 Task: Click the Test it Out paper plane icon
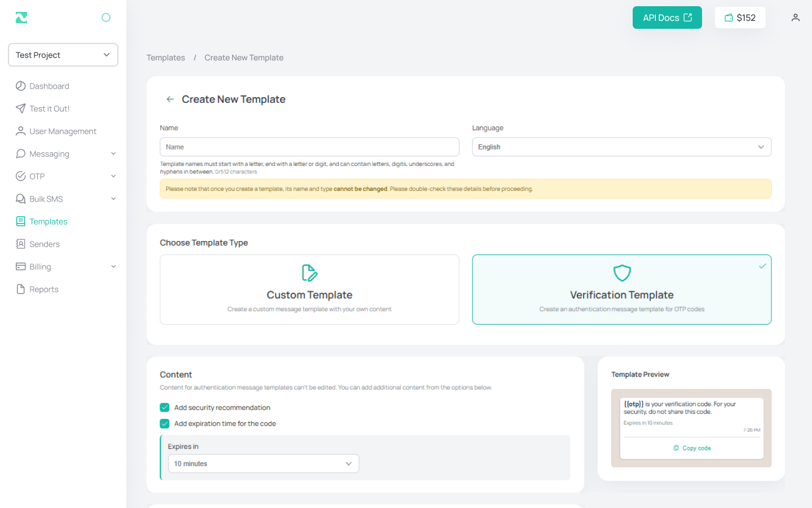click(21, 108)
